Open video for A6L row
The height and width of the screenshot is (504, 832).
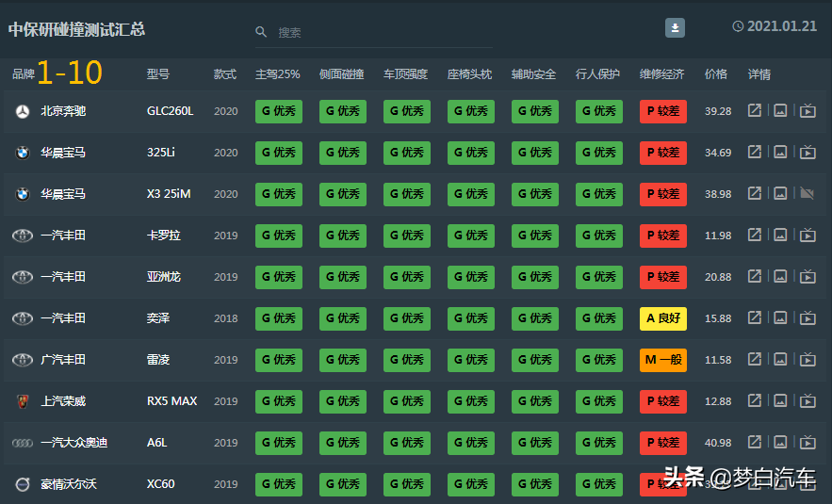[808, 442]
